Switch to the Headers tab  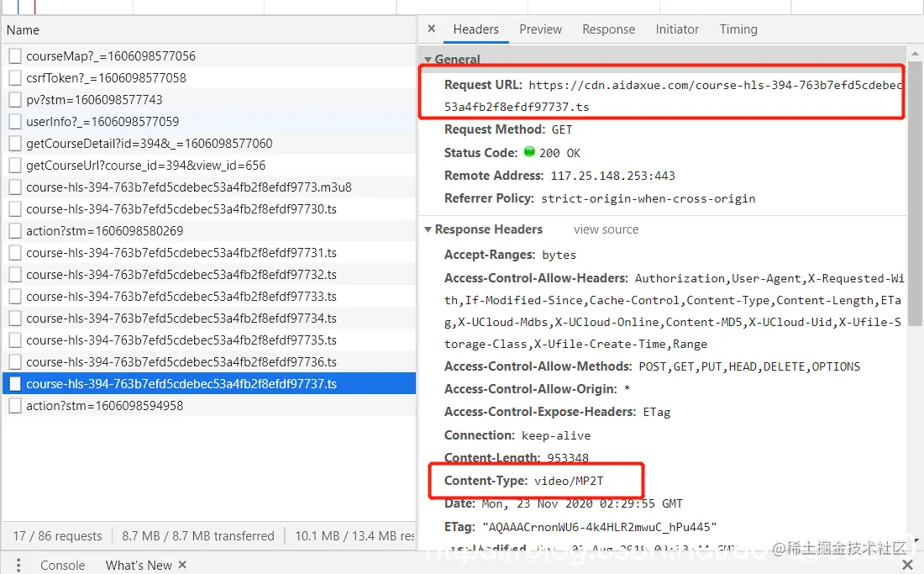point(475,29)
